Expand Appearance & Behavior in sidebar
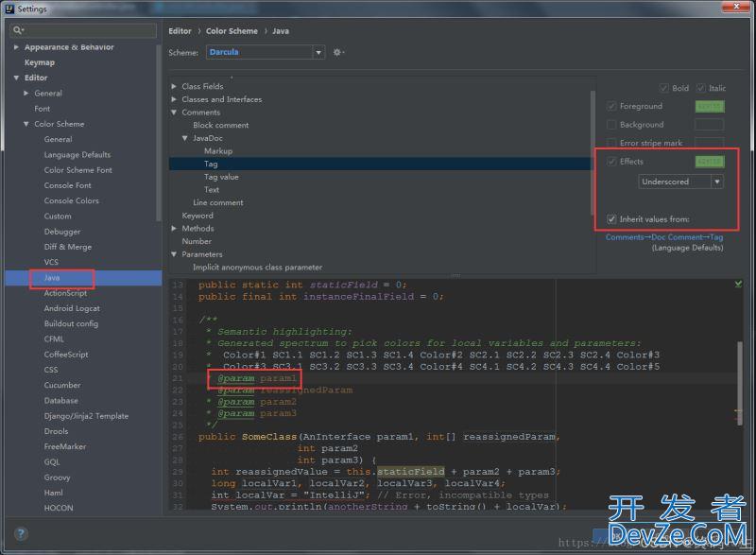This screenshot has height=555, width=756. (x=16, y=47)
